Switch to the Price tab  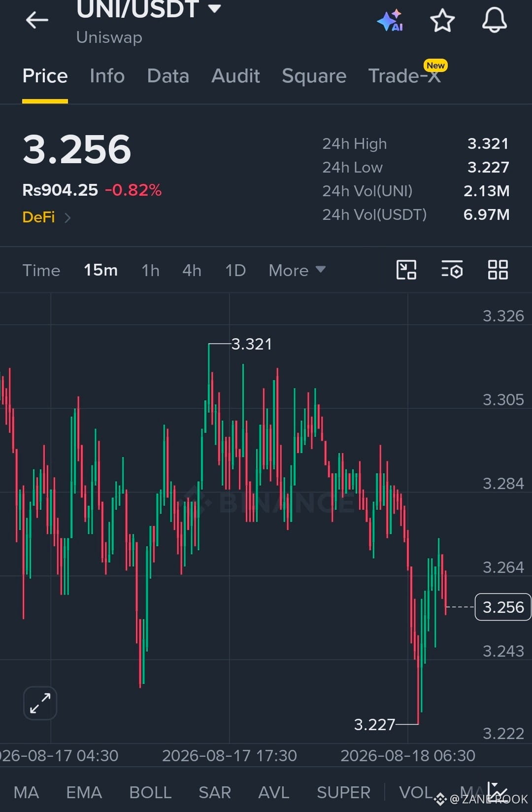pos(45,76)
